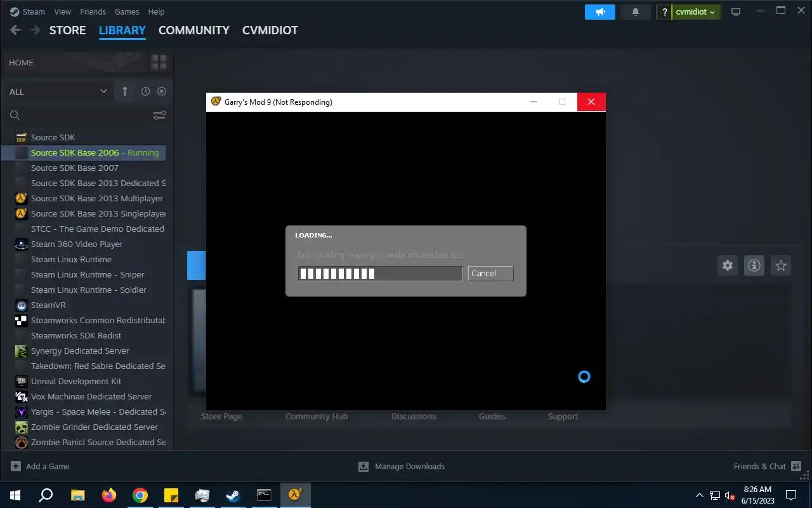812x508 pixels.
Task: Toggle sort order up arrow
Action: click(124, 91)
